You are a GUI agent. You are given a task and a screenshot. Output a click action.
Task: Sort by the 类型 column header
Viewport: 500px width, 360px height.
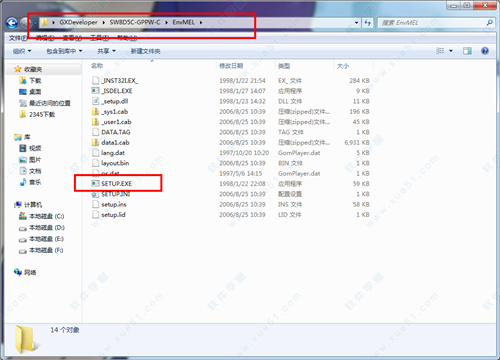284,66
